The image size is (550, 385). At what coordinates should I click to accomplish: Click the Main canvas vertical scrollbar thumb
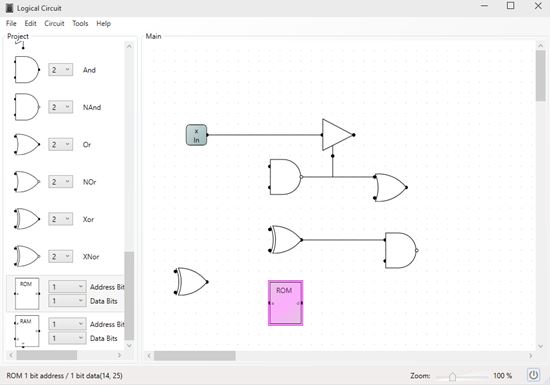coord(540,76)
